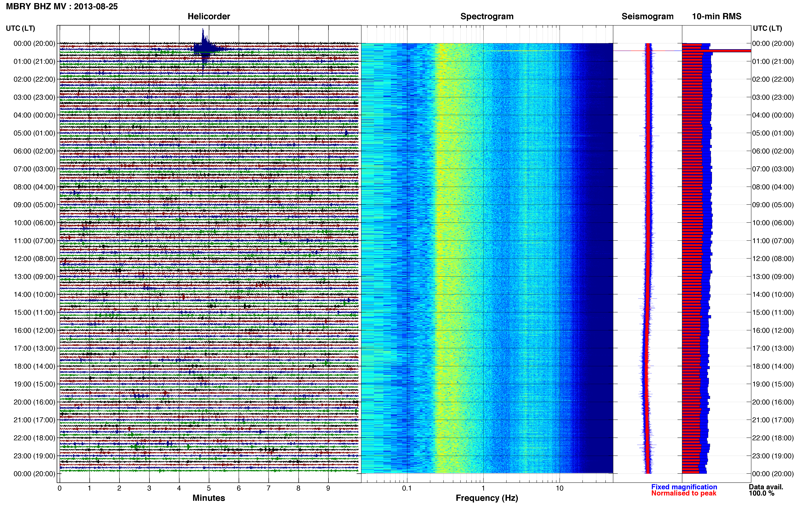Click the '10-min RMS' panel heading
The height and width of the screenshot is (508, 812).
pyautogui.click(x=717, y=16)
